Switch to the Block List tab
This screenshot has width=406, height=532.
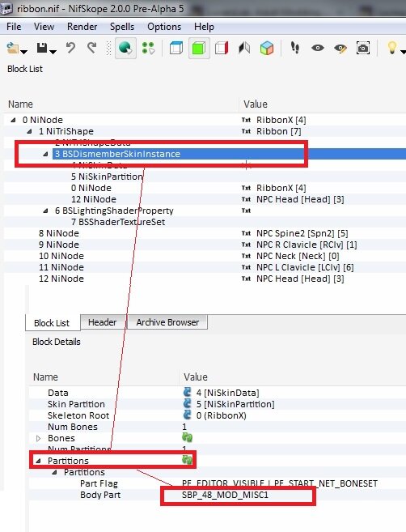point(52,322)
